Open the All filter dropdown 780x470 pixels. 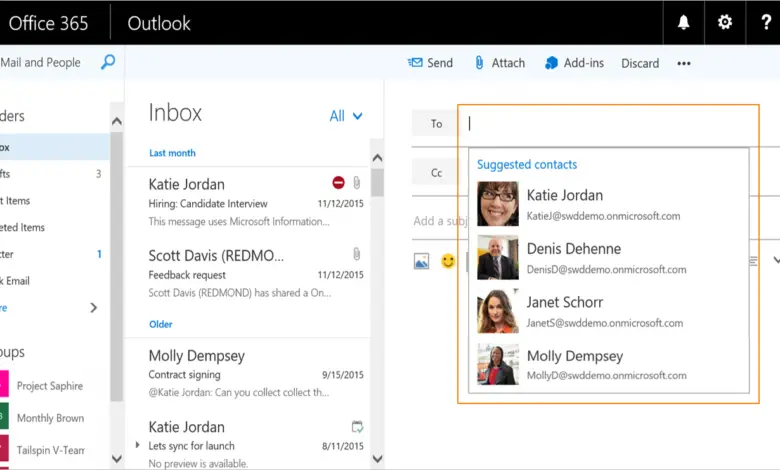(346, 116)
